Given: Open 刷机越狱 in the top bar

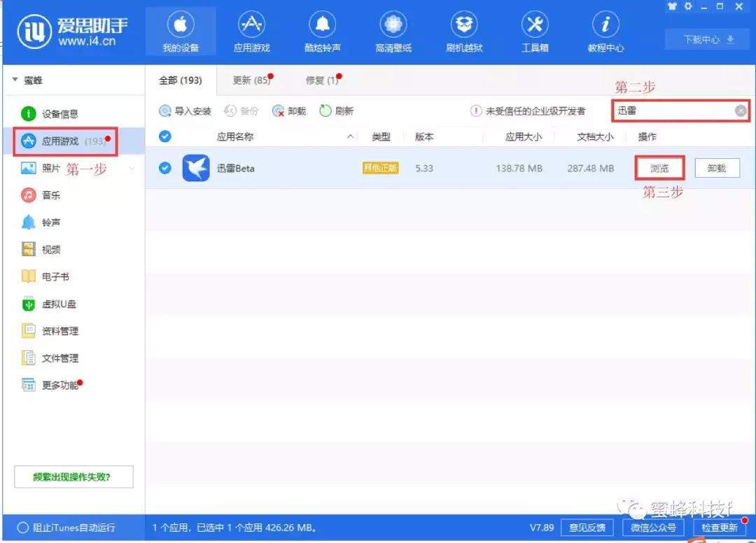Looking at the screenshot, I should pos(464,31).
